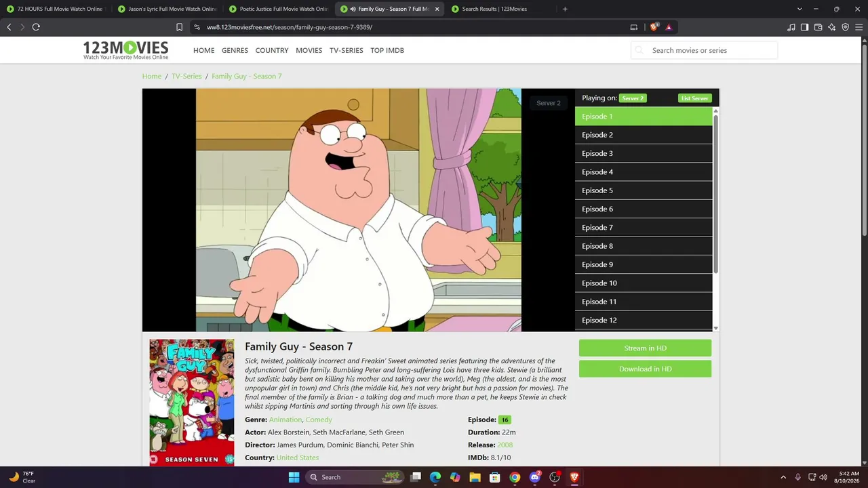868x488 pixels.
Task: Click the Home breadcrumb link
Action: click(152, 76)
